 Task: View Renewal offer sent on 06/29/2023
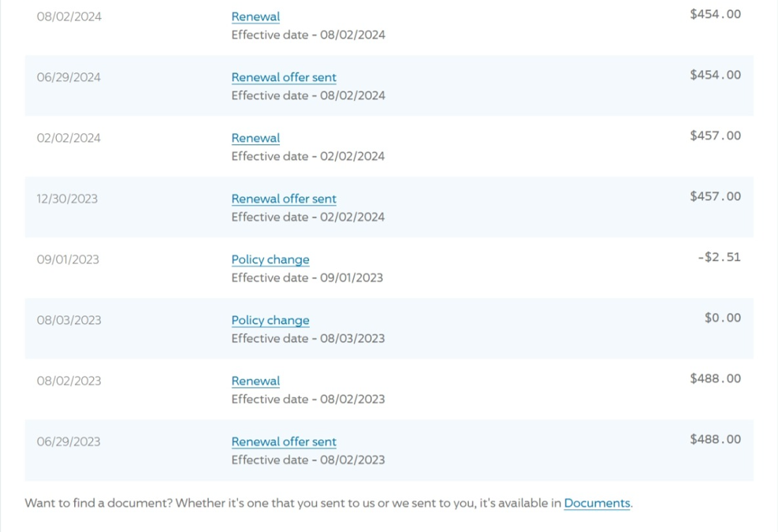(x=284, y=441)
